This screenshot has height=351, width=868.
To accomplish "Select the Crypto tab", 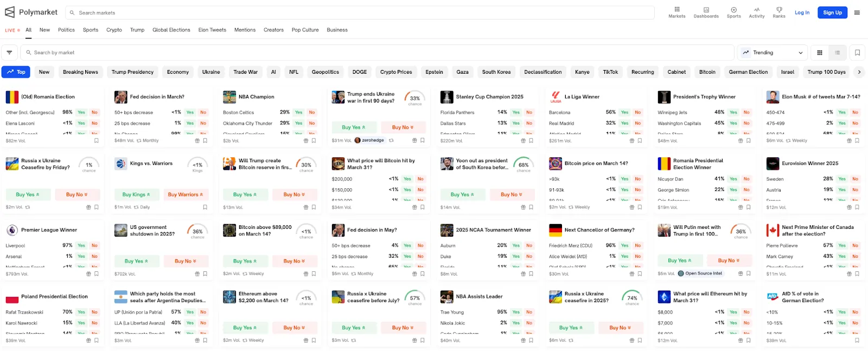I will click(x=114, y=30).
